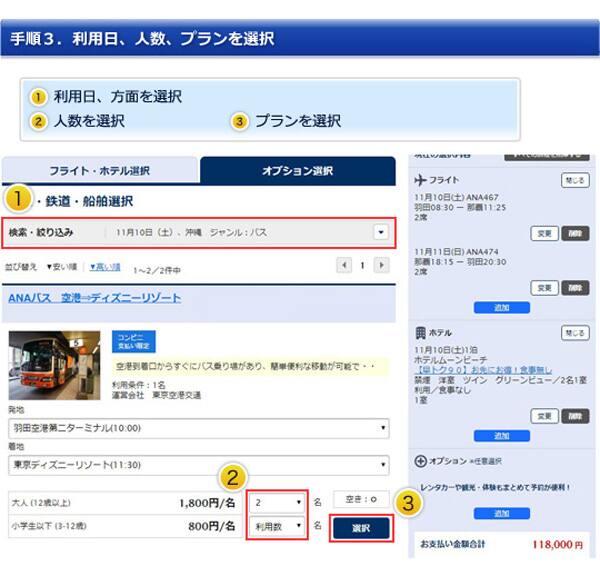
Task: Open the adult passenger count dropdown
Action: (x=277, y=500)
